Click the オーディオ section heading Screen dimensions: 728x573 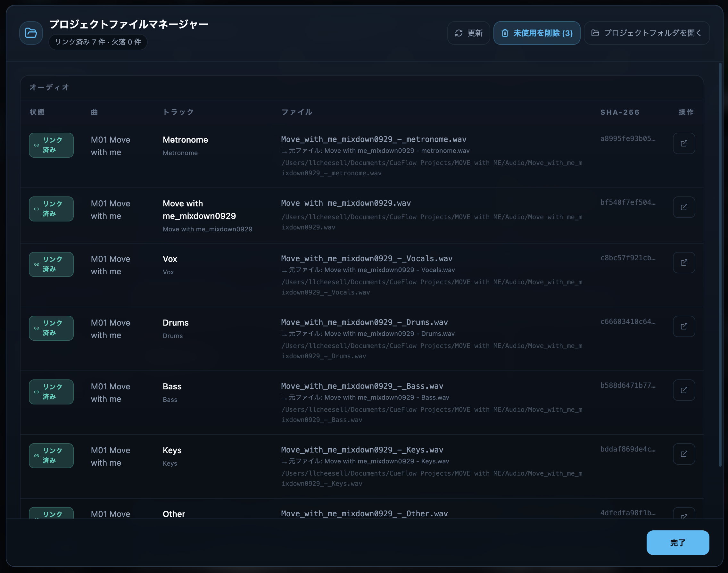49,87
